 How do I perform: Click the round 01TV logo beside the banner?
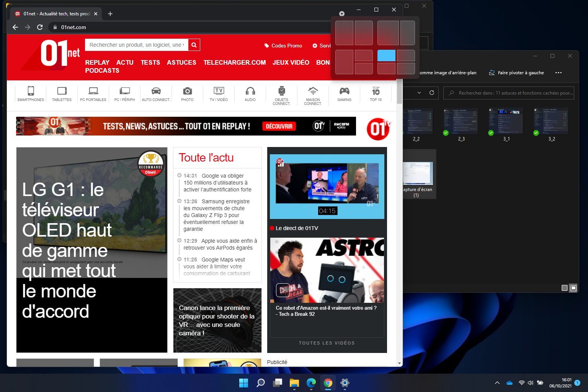click(379, 129)
